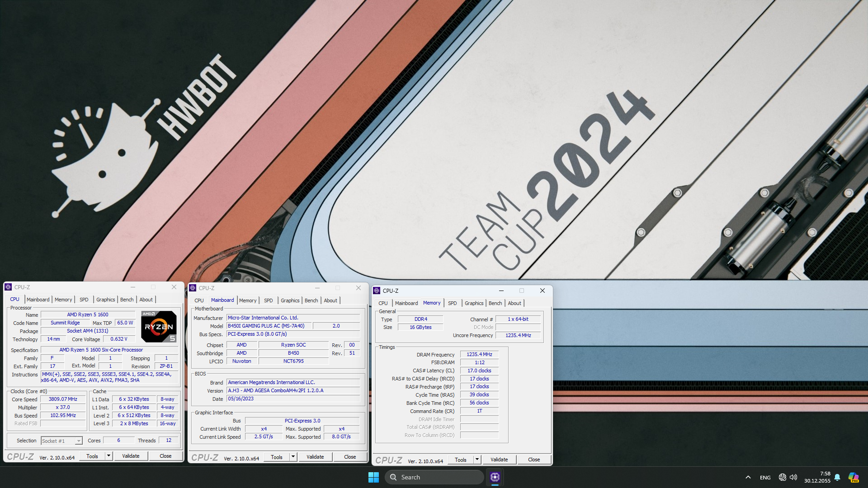The image size is (868, 488).
Task: Switch to CPU tab in the Mainboard window
Action: click(199, 300)
